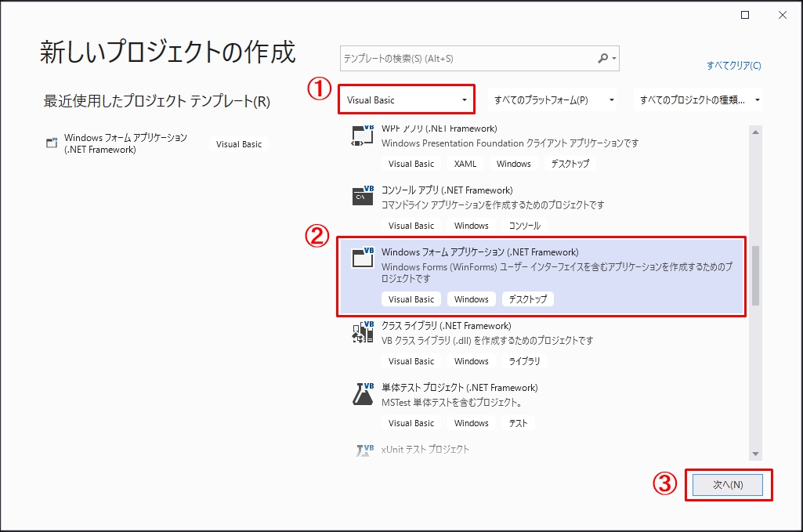Select the xUnit テスト プロジェクト template title

coord(425,449)
